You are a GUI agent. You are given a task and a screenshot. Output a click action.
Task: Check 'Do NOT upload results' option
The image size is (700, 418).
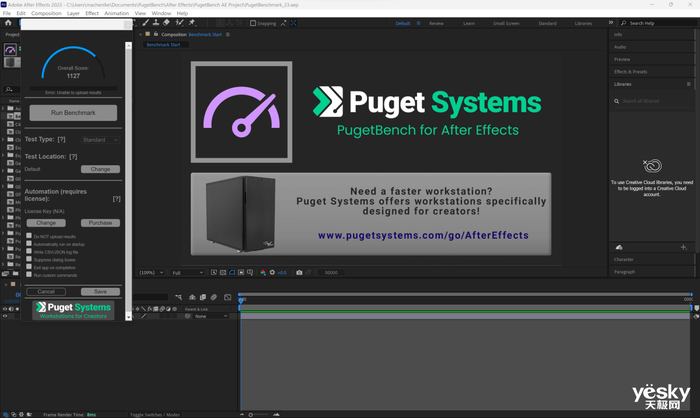pos(28,237)
